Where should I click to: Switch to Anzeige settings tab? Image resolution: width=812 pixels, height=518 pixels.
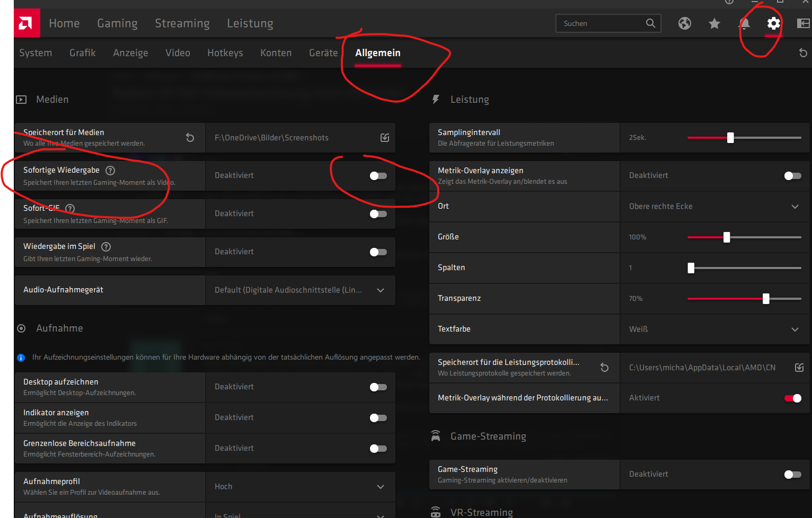tap(130, 53)
